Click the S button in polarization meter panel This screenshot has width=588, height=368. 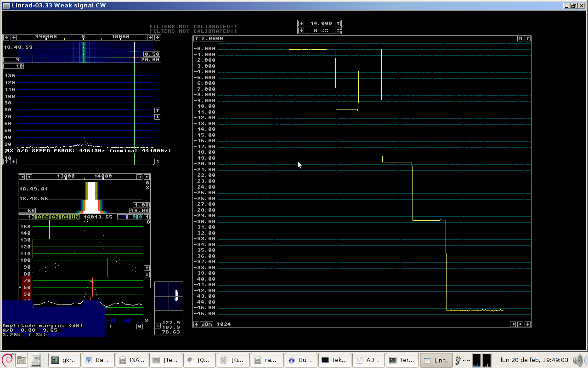click(158, 326)
